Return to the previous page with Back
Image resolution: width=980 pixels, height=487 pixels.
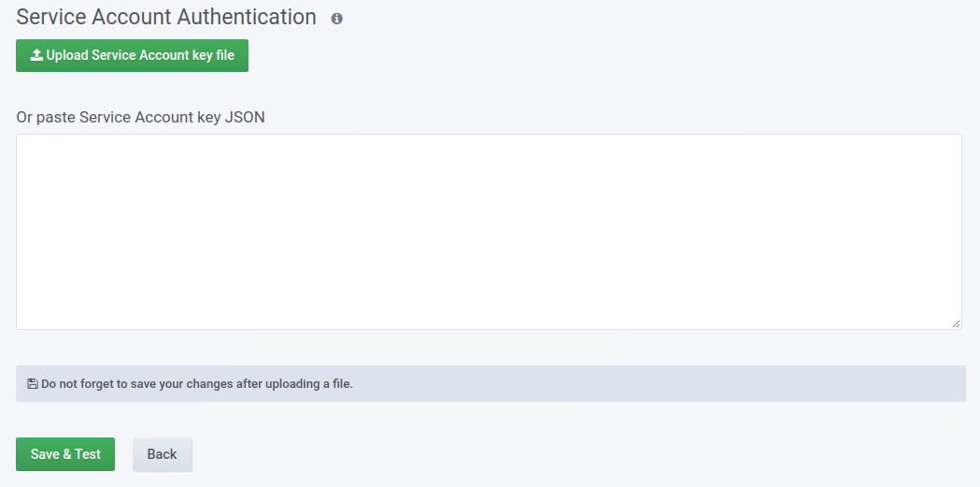162,454
